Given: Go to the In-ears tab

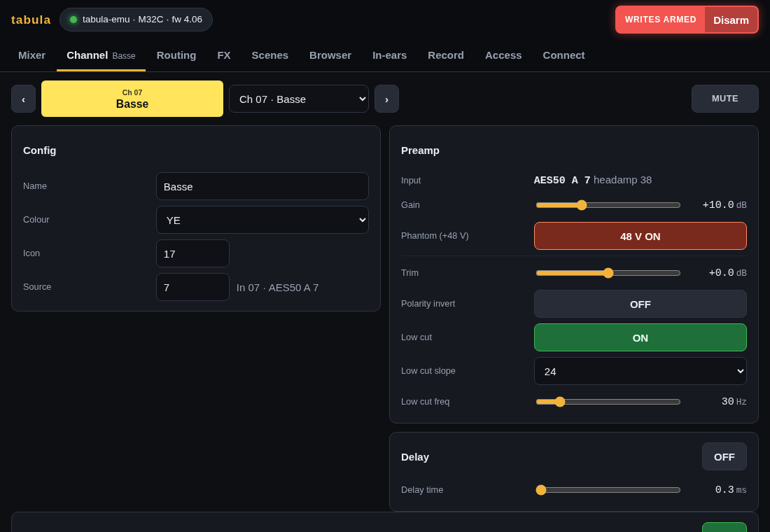Looking at the screenshot, I should [389, 55].
